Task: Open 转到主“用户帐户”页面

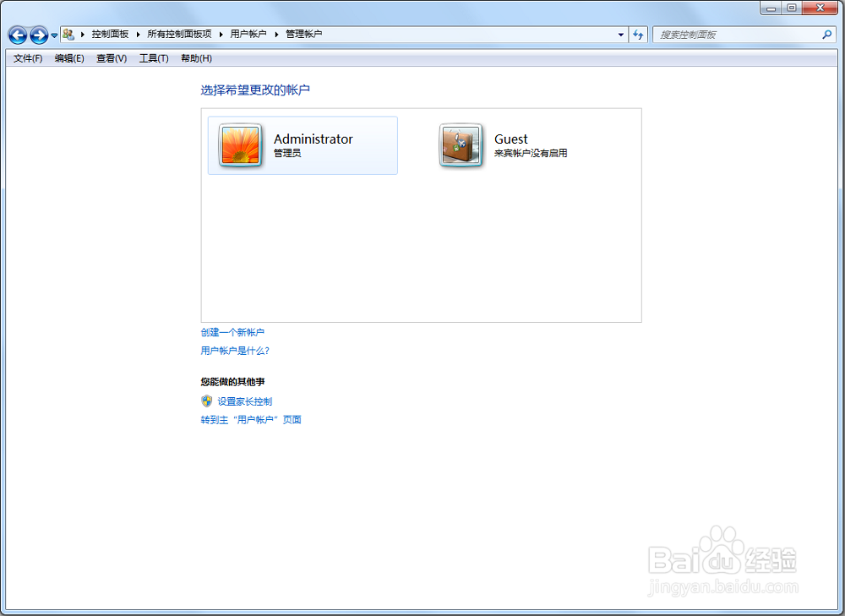Action: tap(251, 419)
